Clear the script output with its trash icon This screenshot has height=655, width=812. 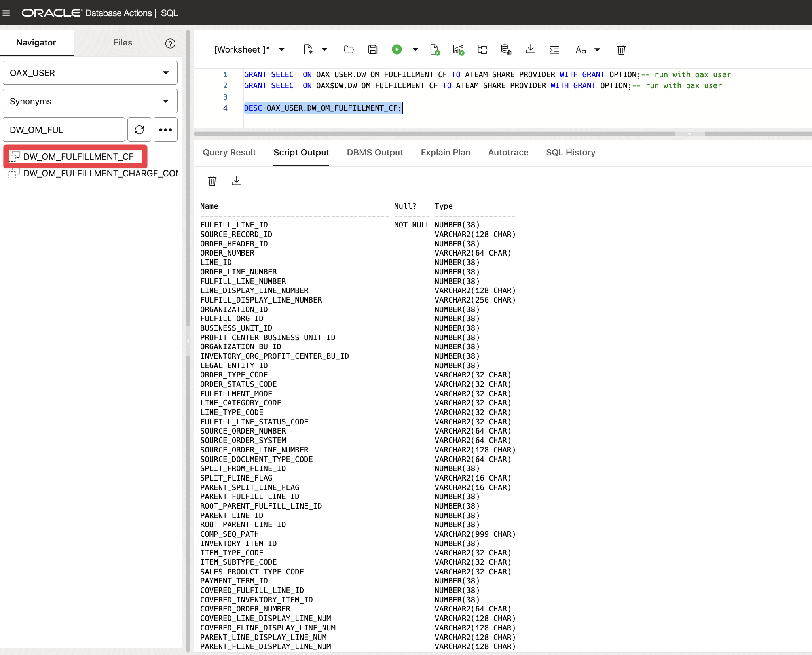pos(212,181)
